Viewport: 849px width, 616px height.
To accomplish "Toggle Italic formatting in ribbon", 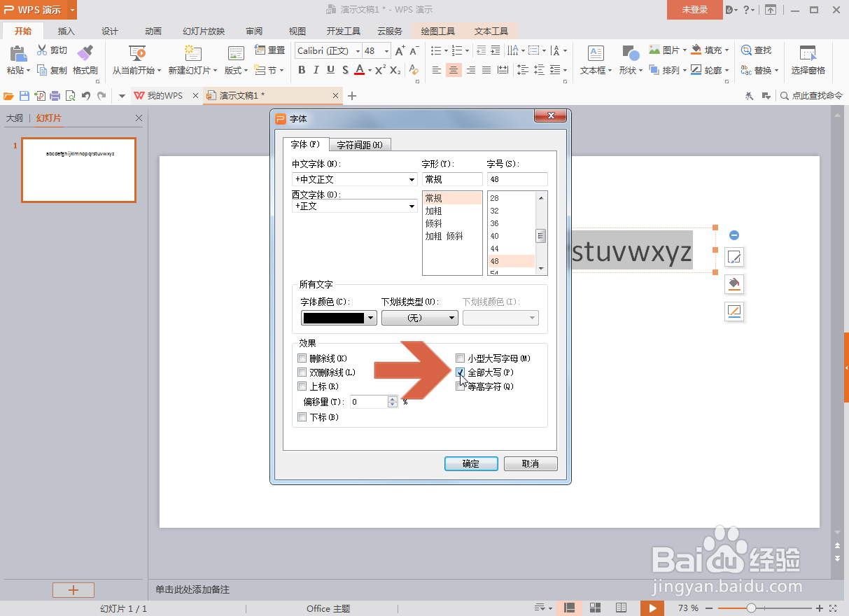I will click(x=316, y=70).
